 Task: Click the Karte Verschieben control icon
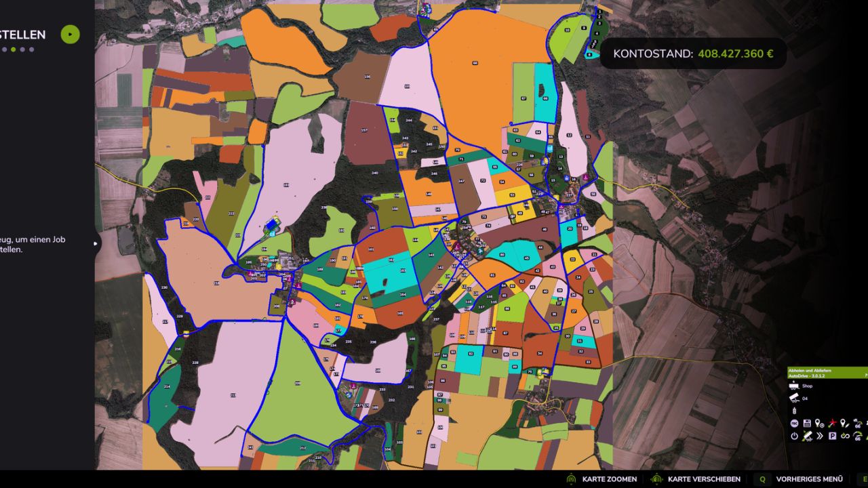[x=656, y=479]
